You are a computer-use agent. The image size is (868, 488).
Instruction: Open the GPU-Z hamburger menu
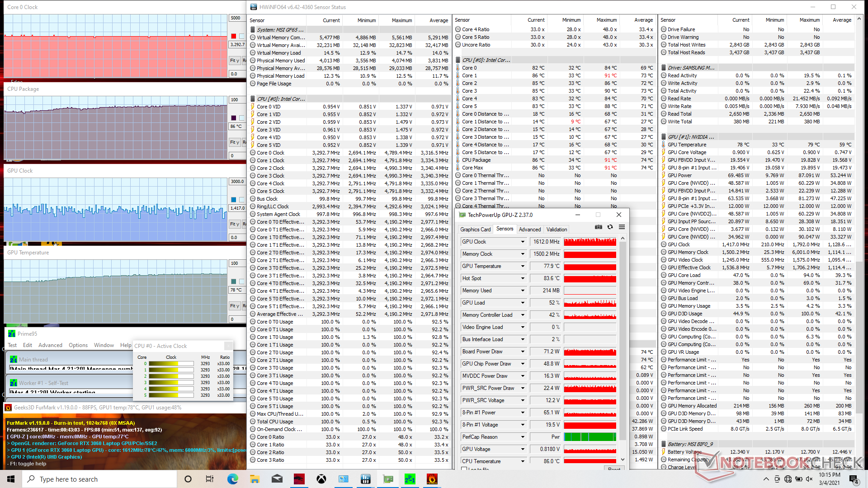(622, 227)
